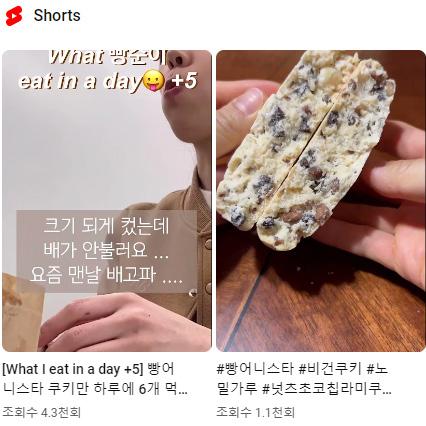Image resolution: width=426 pixels, height=426 pixels.
Task: Click the tongue-out emoji in left video
Action: tap(153, 80)
